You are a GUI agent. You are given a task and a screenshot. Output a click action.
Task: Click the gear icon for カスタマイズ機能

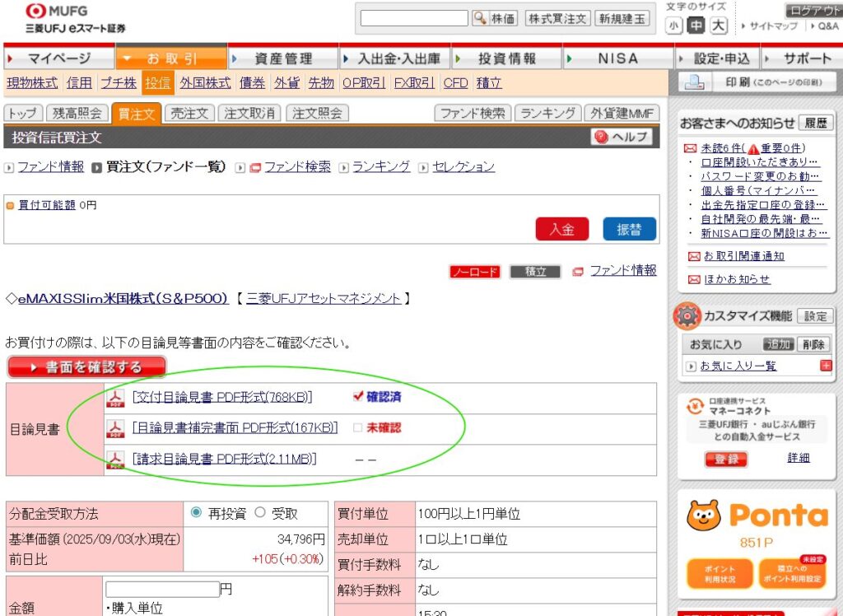pyautogui.click(x=687, y=315)
